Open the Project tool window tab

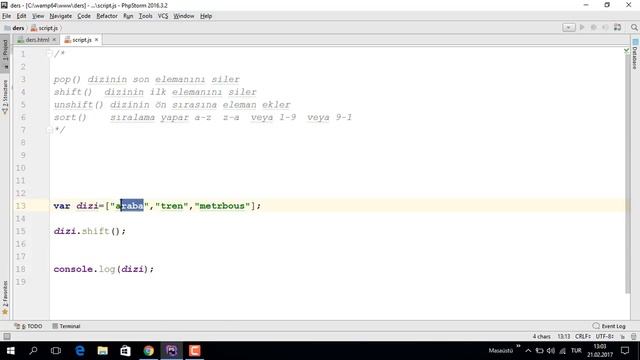[x=5, y=53]
